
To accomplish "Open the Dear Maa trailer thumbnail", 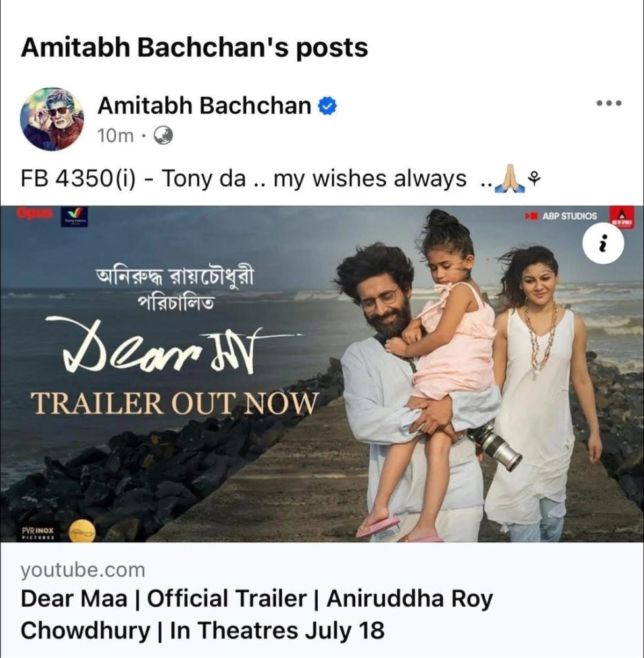I will 322,374.
